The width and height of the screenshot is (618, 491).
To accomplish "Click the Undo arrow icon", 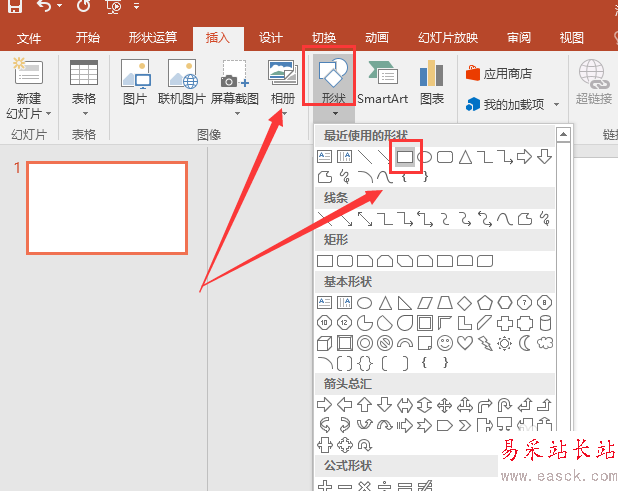I will point(44,6).
